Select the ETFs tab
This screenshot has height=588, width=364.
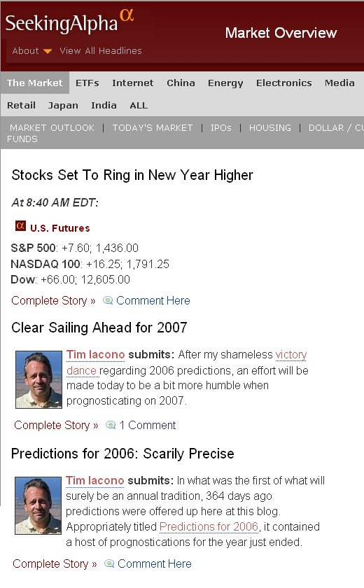[87, 83]
